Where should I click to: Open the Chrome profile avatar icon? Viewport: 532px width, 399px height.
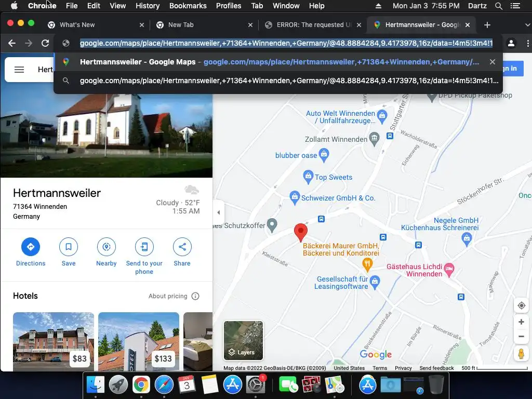click(511, 43)
